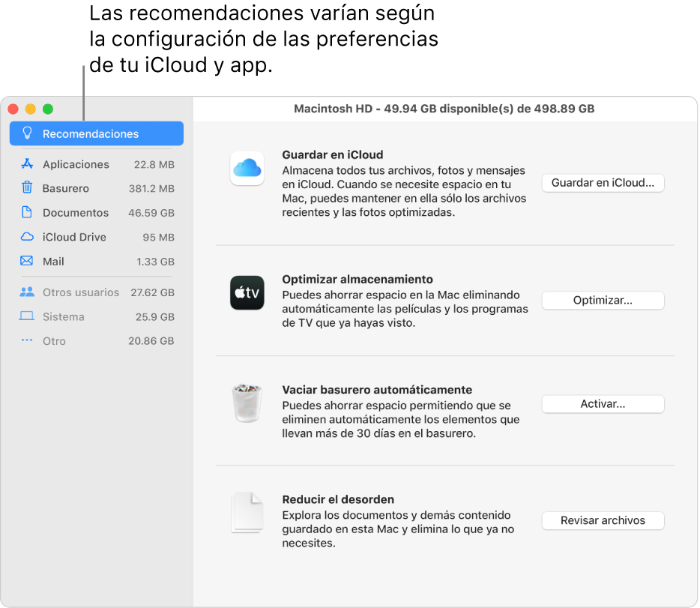Select iCloud Drive in the sidebar
Viewport: 700px width, 608px height.
(97, 237)
